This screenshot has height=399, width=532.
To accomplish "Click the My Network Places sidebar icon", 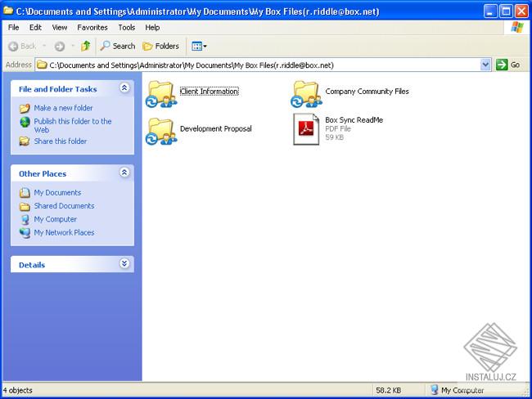I will (25, 233).
